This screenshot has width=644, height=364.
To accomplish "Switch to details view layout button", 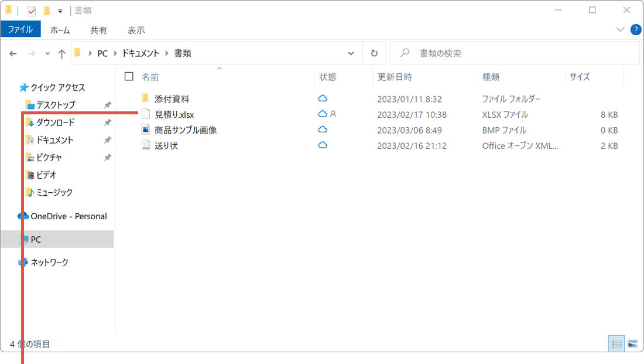I will tap(616, 344).
